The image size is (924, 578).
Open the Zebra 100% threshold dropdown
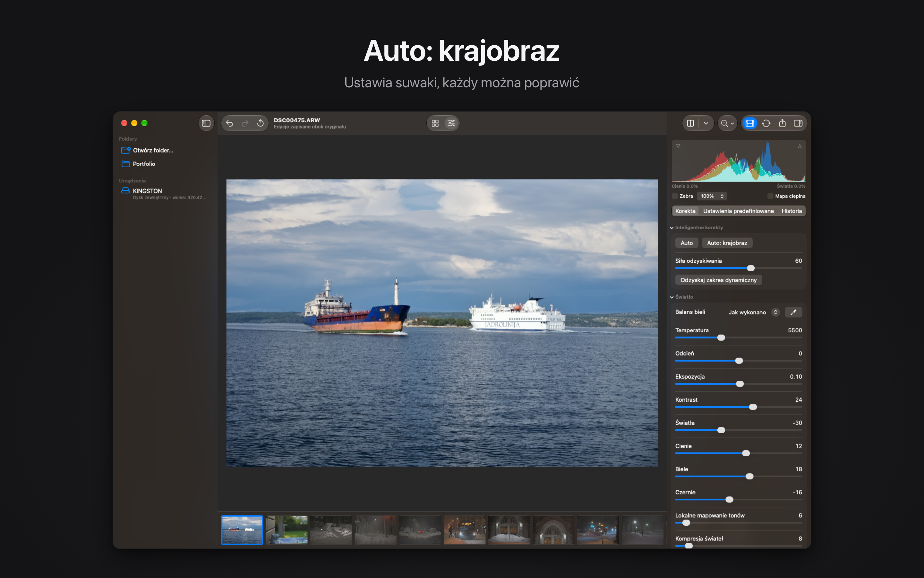click(712, 196)
